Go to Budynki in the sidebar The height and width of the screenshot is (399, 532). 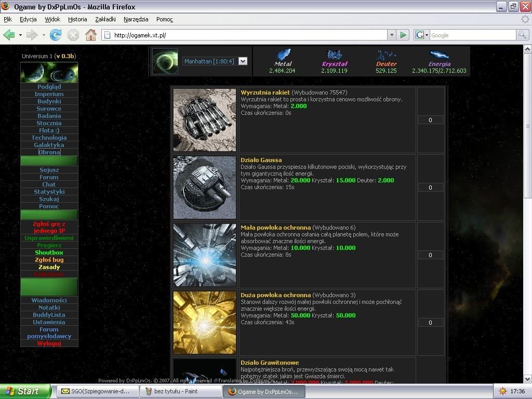click(x=49, y=101)
